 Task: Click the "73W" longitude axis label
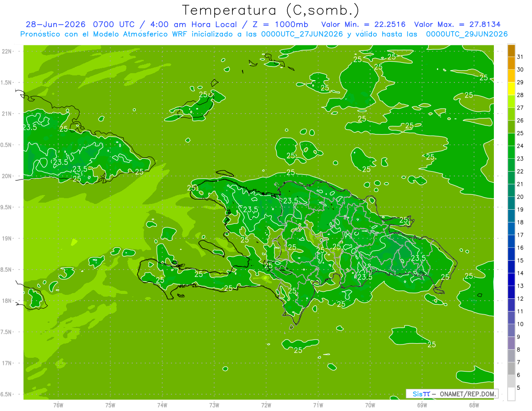[214, 405]
